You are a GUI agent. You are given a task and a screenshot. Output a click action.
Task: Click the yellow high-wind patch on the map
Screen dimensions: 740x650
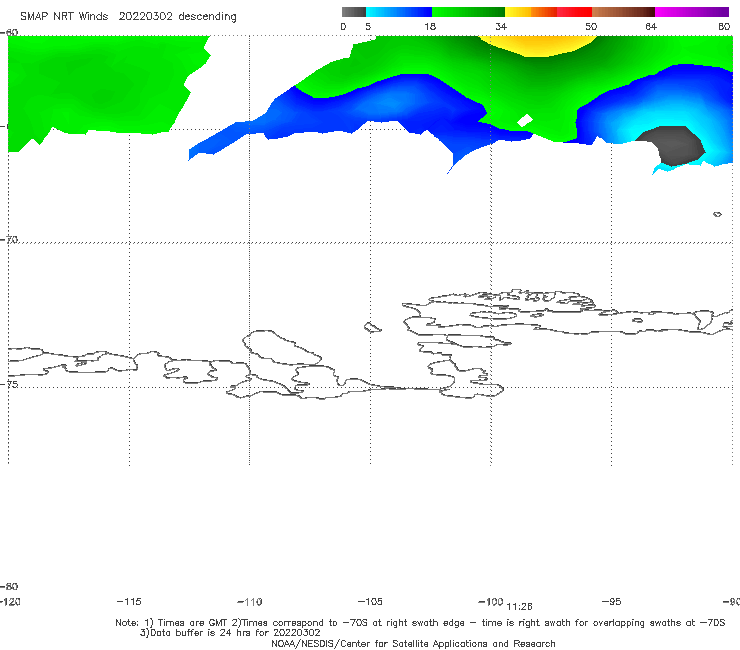538,46
